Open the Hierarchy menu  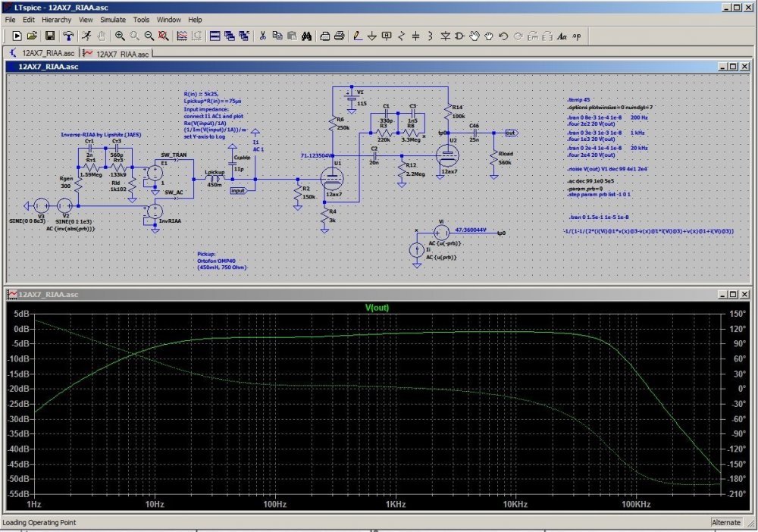[x=57, y=19]
